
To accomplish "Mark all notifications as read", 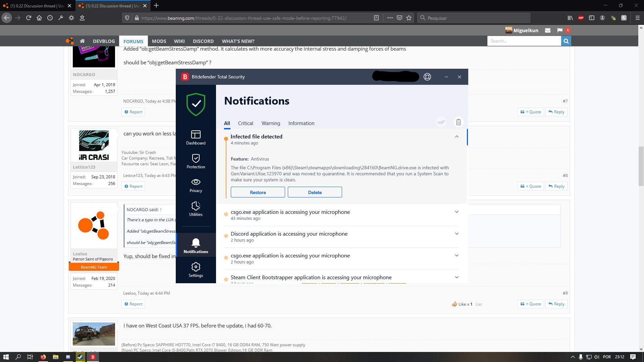I will coord(441,122).
